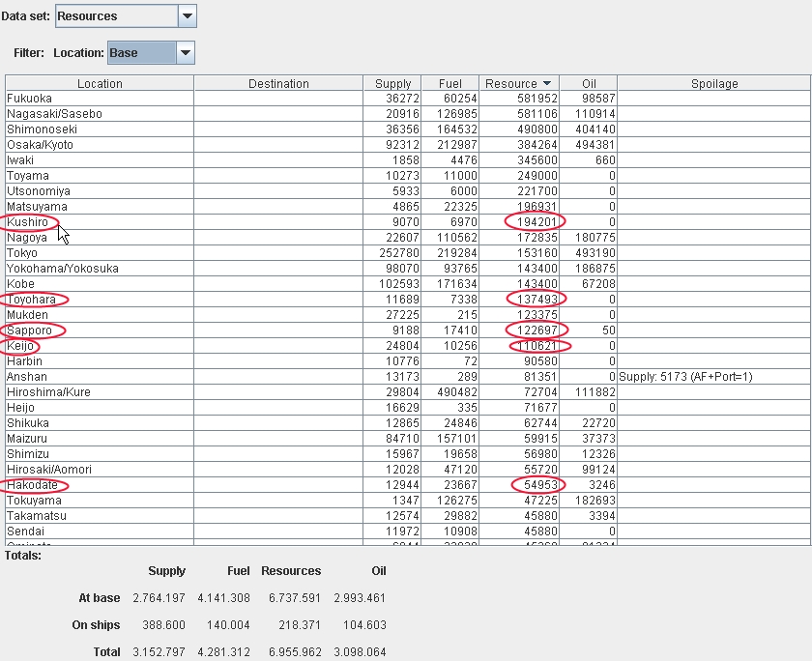The height and width of the screenshot is (661, 812).
Task: Select the Toyohara location
Action: coord(31,300)
